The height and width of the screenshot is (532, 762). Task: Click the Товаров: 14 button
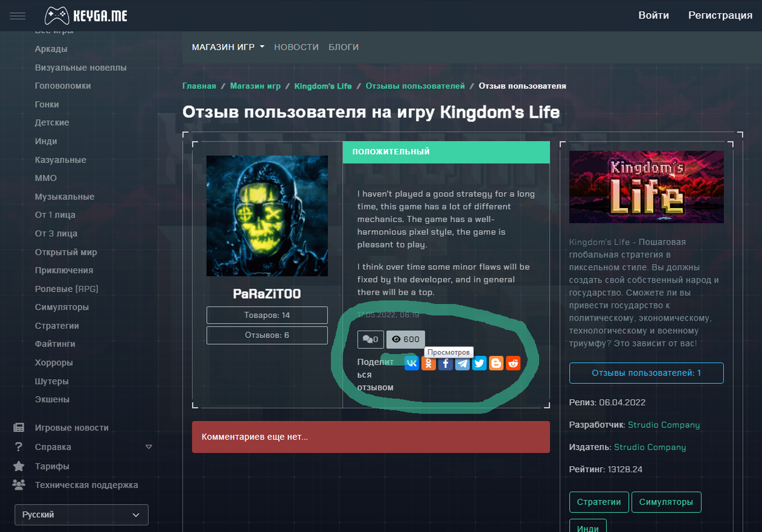coord(267,315)
